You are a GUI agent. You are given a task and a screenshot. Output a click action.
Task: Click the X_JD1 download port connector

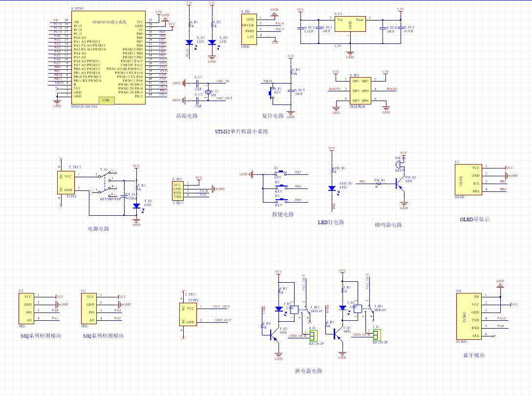point(177,190)
